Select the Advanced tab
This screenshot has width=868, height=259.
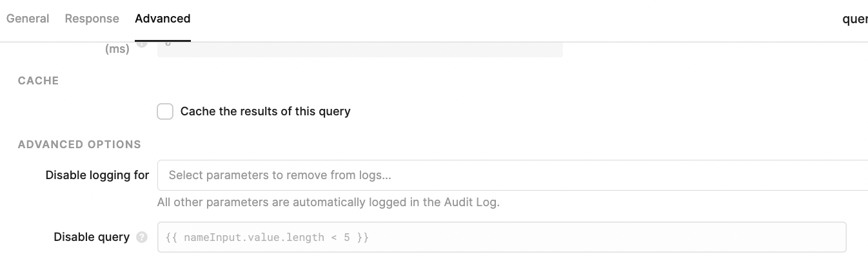[x=163, y=19]
